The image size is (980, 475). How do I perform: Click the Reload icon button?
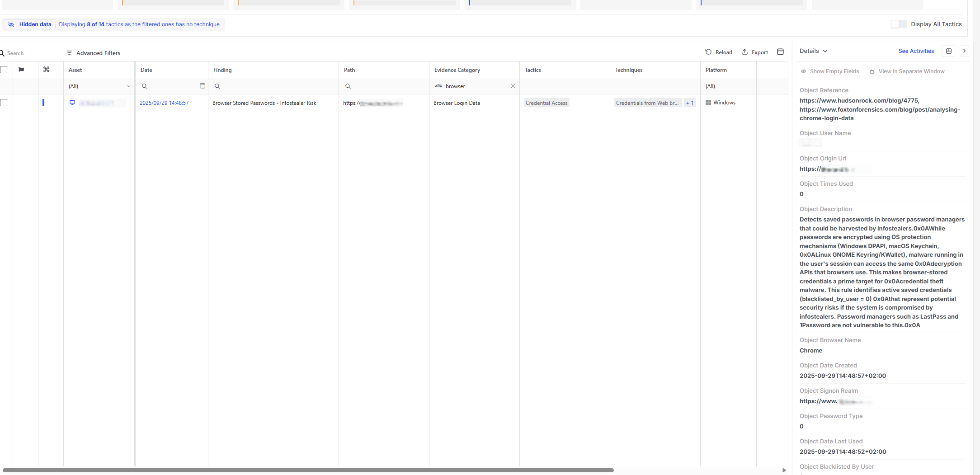click(x=708, y=52)
